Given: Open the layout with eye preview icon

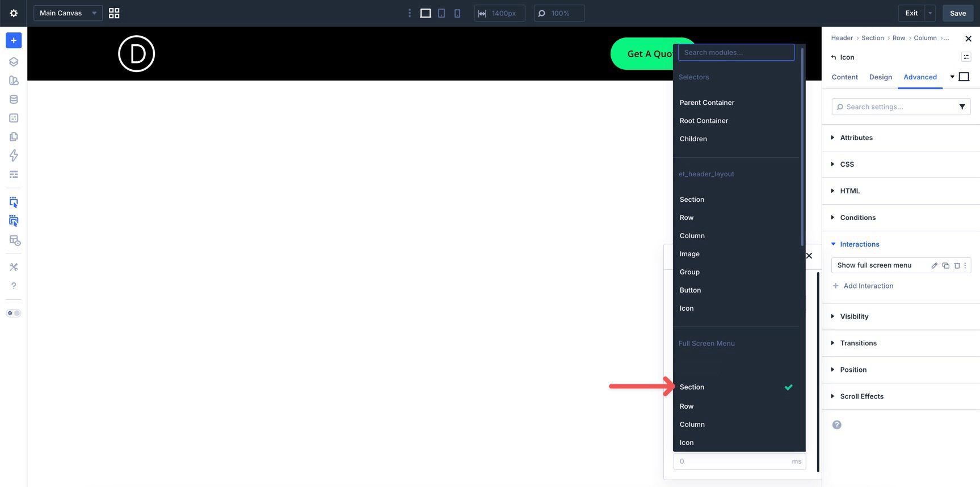Looking at the screenshot, I should 15,241.
